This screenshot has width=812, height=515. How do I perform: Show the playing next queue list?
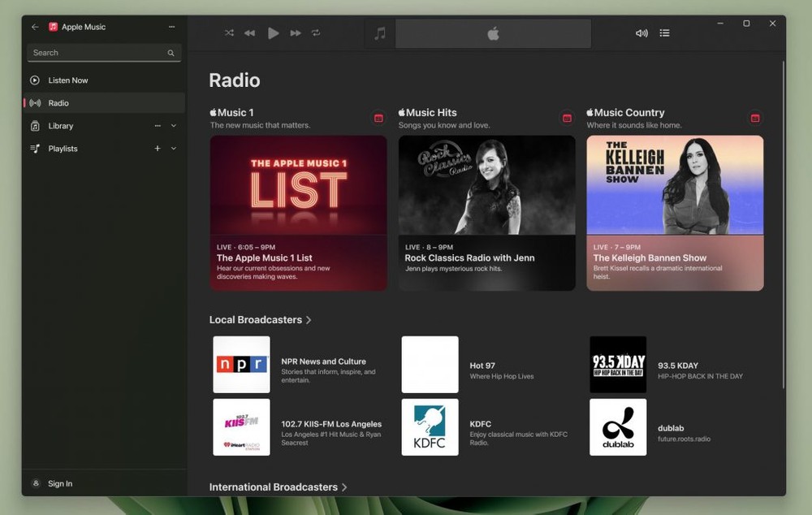coord(664,33)
